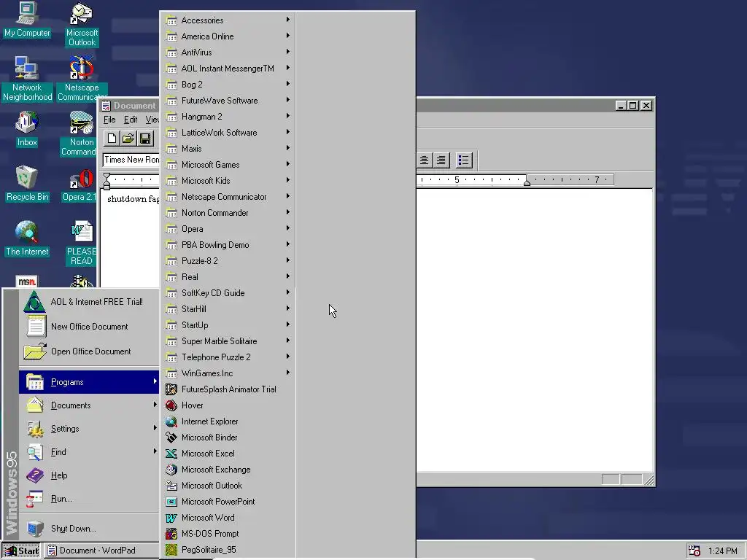This screenshot has width=747, height=560.
Task: Expand AOL Instant MessengerTM folder
Action: pyautogui.click(x=228, y=68)
